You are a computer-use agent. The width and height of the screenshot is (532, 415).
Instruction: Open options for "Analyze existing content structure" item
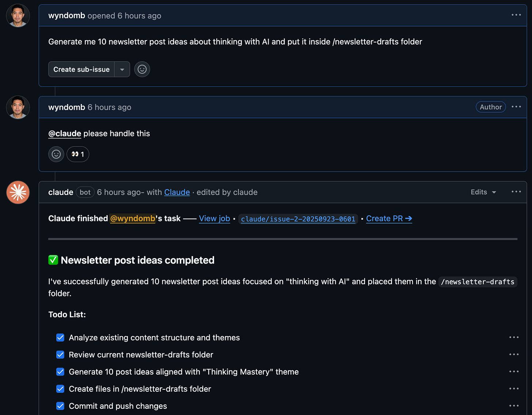click(x=514, y=337)
